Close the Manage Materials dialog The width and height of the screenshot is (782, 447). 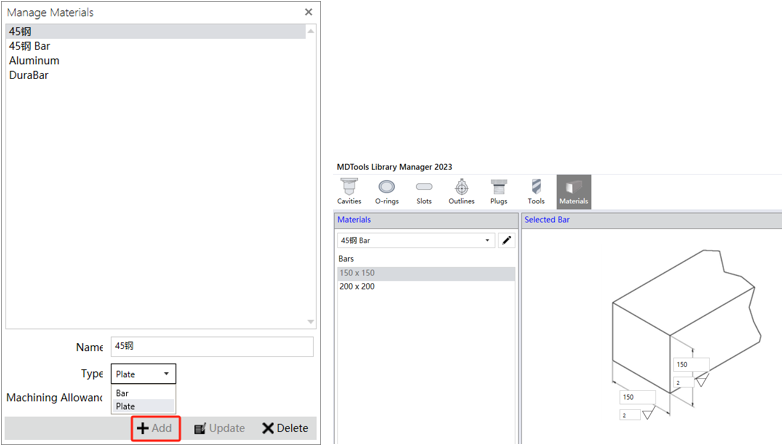tap(309, 12)
